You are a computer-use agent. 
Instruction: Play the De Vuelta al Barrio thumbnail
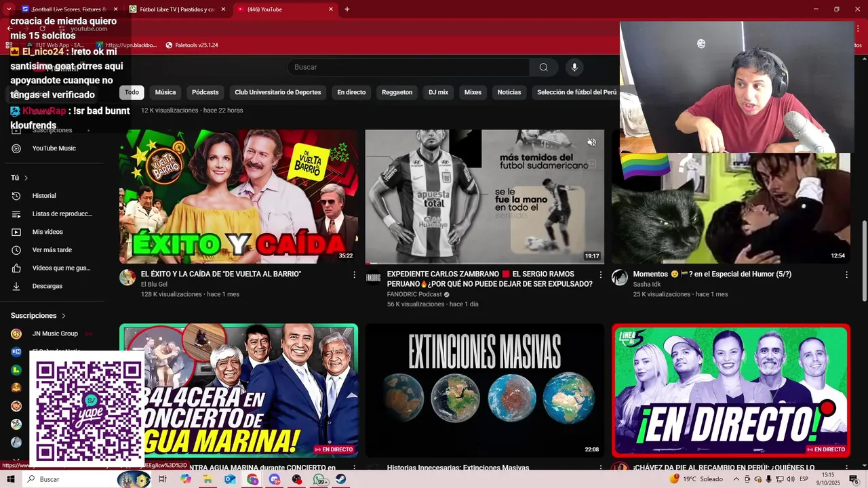tap(239, 197)
